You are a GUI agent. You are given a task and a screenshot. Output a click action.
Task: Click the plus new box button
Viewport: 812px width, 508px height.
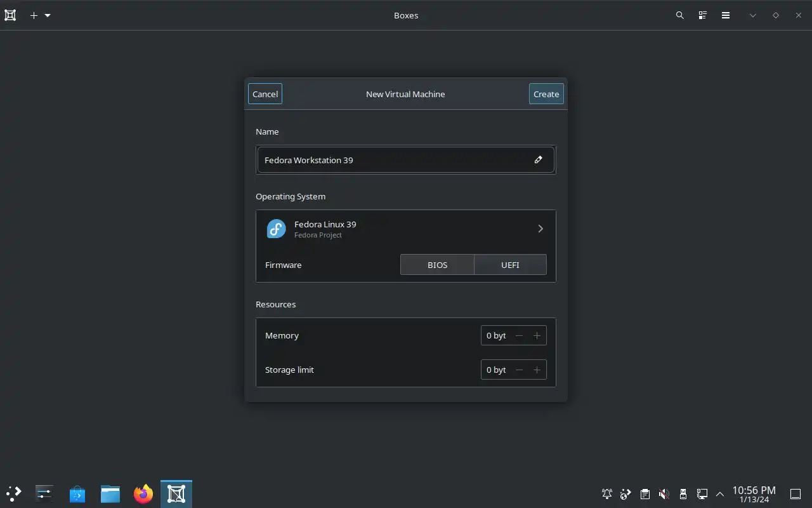(34, 15)
